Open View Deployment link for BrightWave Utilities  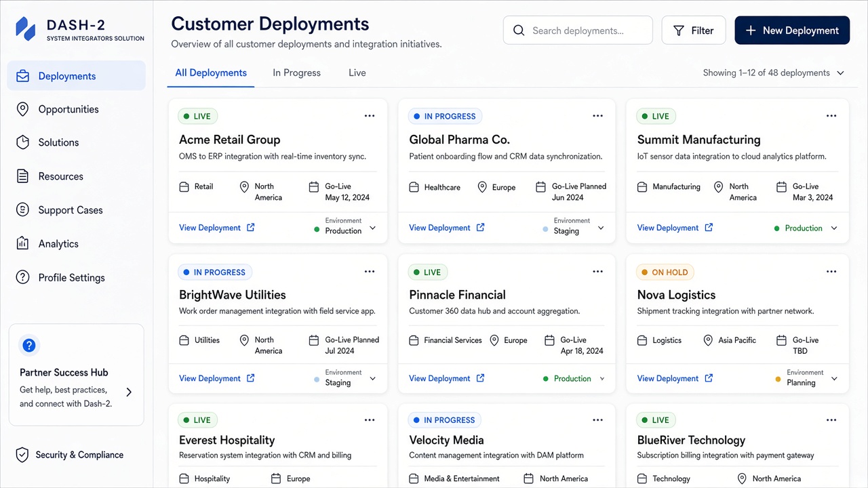(217, 378)
